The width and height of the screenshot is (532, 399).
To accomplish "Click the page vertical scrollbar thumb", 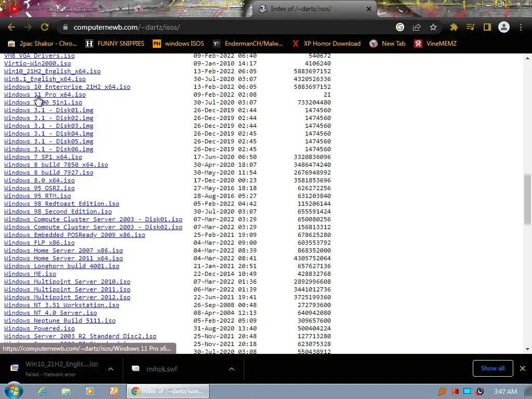I will click(x=528, y=199).
